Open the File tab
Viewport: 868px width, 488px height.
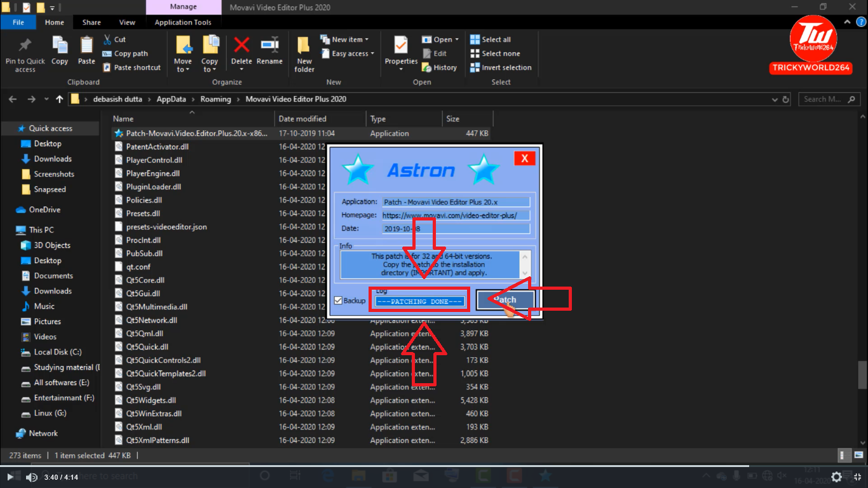tap(18, 22)
